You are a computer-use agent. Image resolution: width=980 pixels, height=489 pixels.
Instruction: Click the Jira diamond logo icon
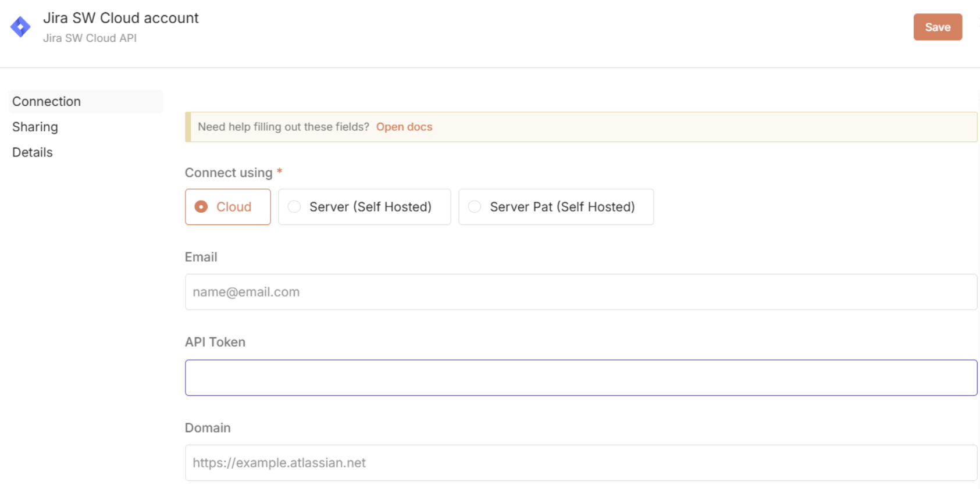pos(20,27)
